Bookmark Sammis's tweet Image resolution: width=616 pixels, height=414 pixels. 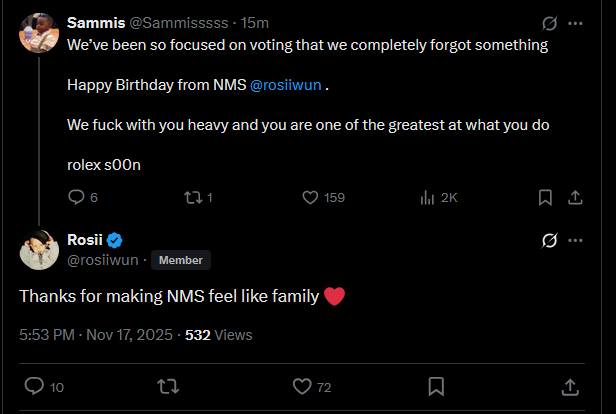(x=545, y=197)
